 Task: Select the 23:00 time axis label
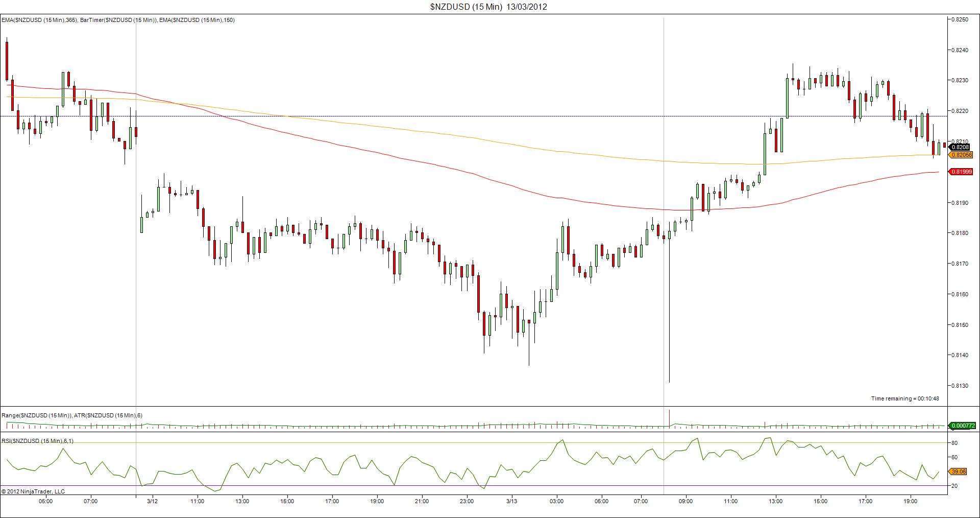coord(467,501)
